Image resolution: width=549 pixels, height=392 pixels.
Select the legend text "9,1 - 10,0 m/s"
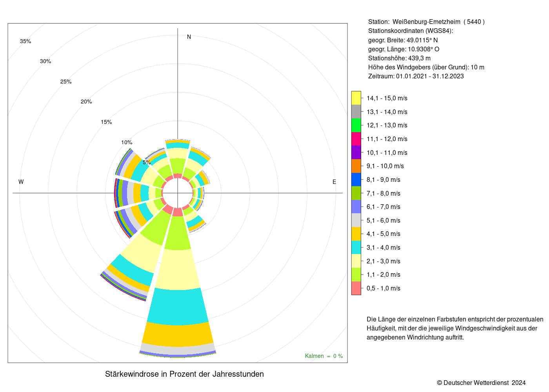(385, 166)
